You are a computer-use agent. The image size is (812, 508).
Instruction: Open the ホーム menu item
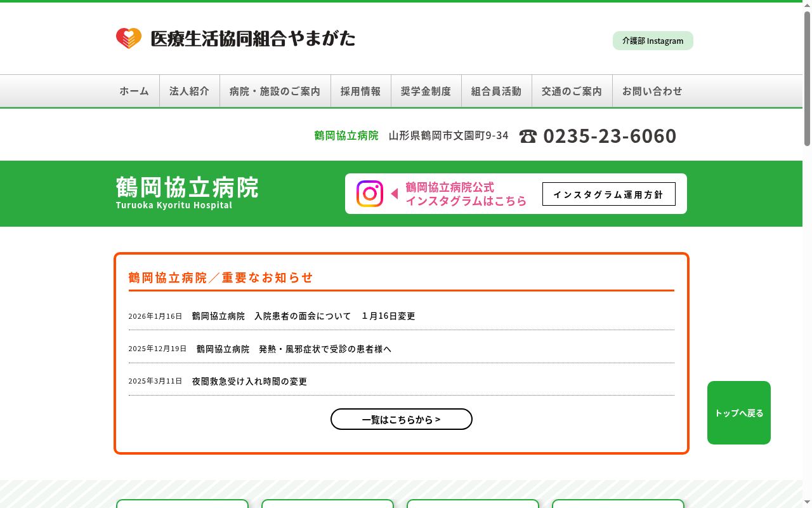coord(134,91)
